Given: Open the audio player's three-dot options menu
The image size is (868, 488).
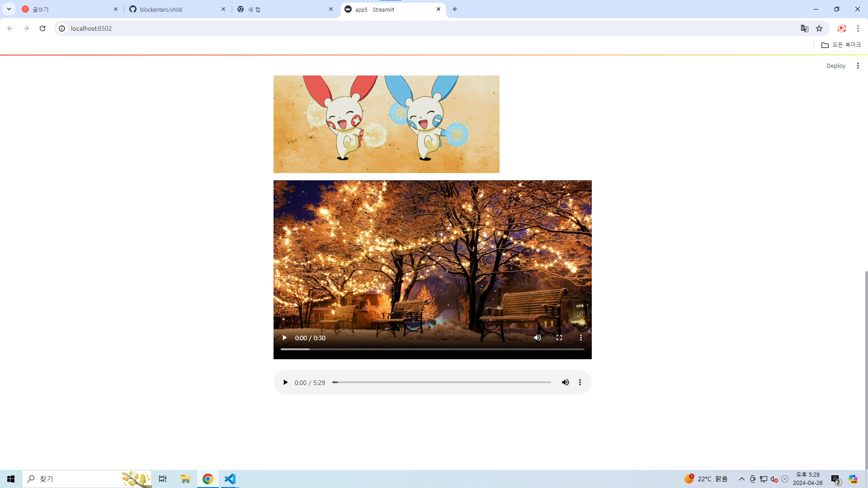Looking at the screenshot, I should pyautogui.click(x=580, y=382).
